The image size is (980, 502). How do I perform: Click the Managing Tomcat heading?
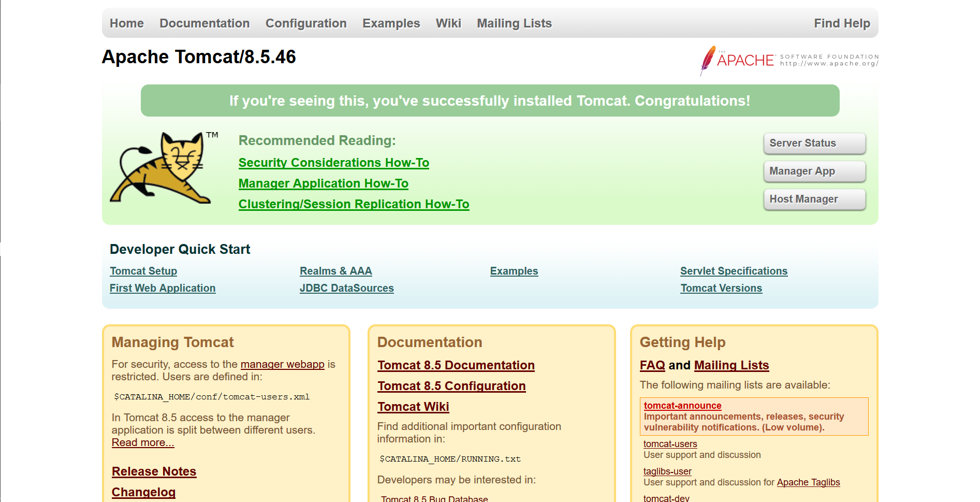coord(173,342)
